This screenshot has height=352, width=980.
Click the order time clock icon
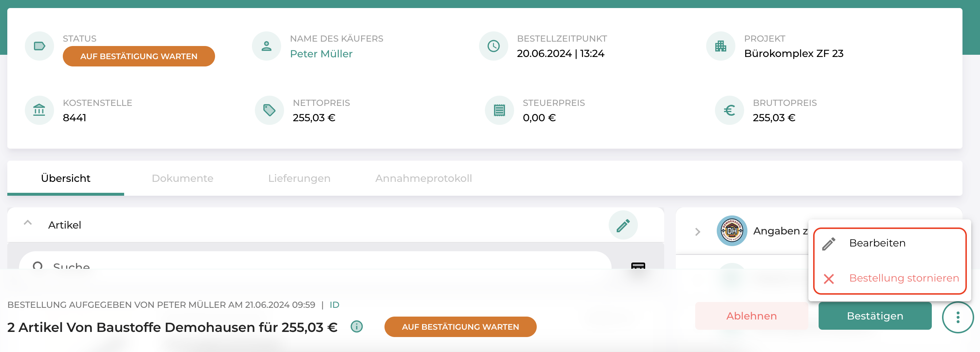493,46
